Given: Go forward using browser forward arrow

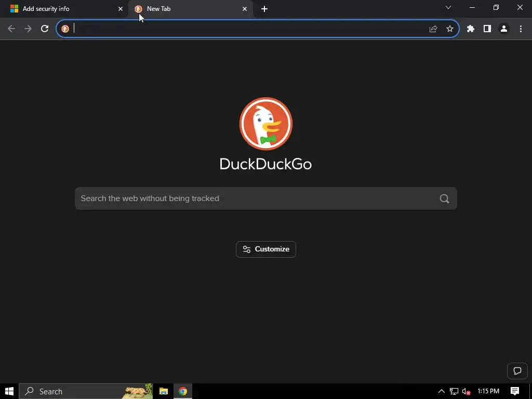Looking at the screenshot, I should coord(28,29).
